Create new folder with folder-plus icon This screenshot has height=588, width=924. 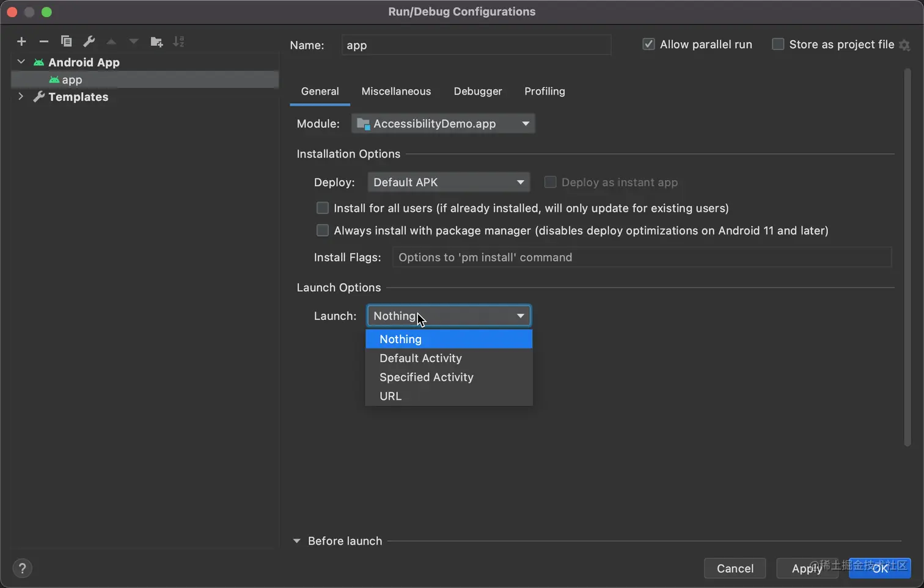point(156,42)
